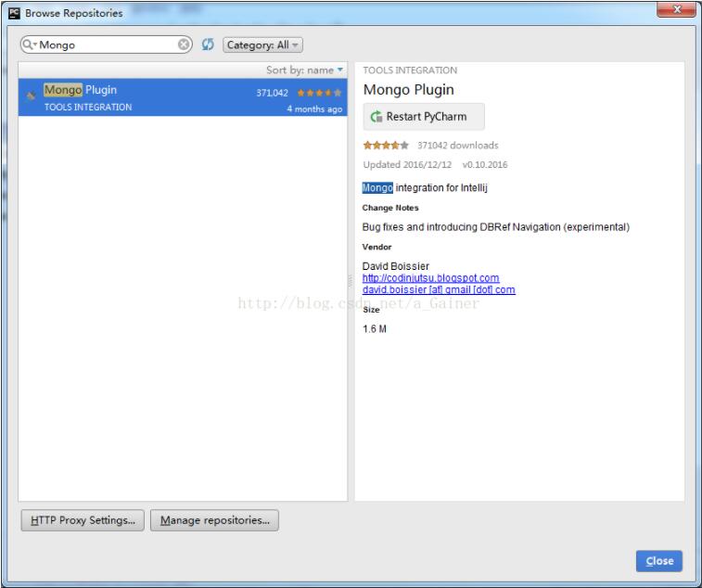Screen dimensions: 702x588
Task: Clear the Mongo search text with the X icon
Action: click(184, 45)
